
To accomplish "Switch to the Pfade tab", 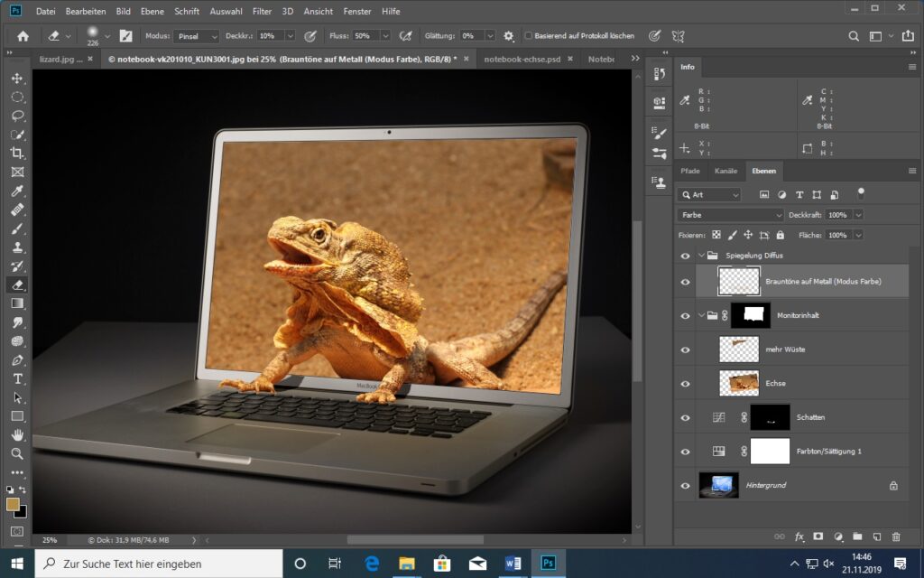I will (x=690, y=171).
